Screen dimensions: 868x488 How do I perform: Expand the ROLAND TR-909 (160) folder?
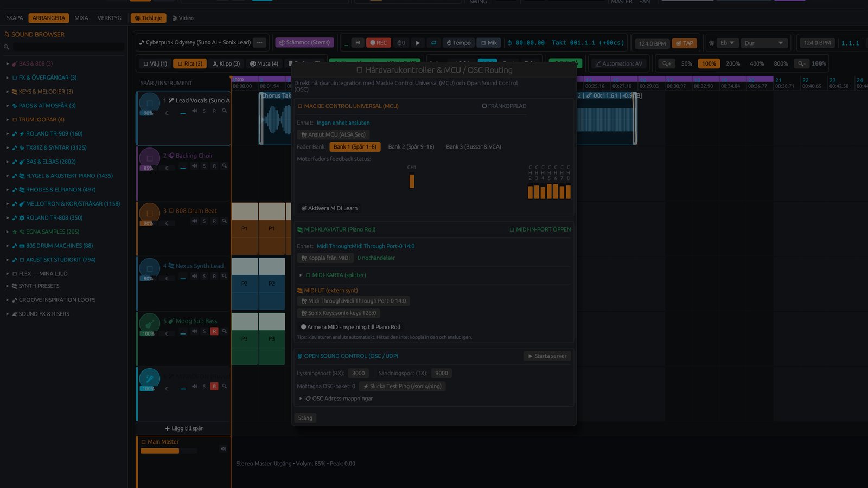click(x=8, y=133)
